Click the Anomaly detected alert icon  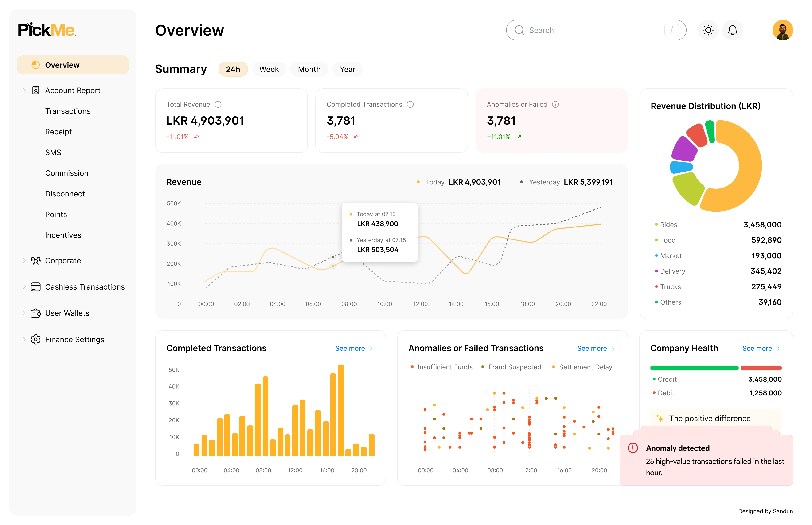point(633,448)
